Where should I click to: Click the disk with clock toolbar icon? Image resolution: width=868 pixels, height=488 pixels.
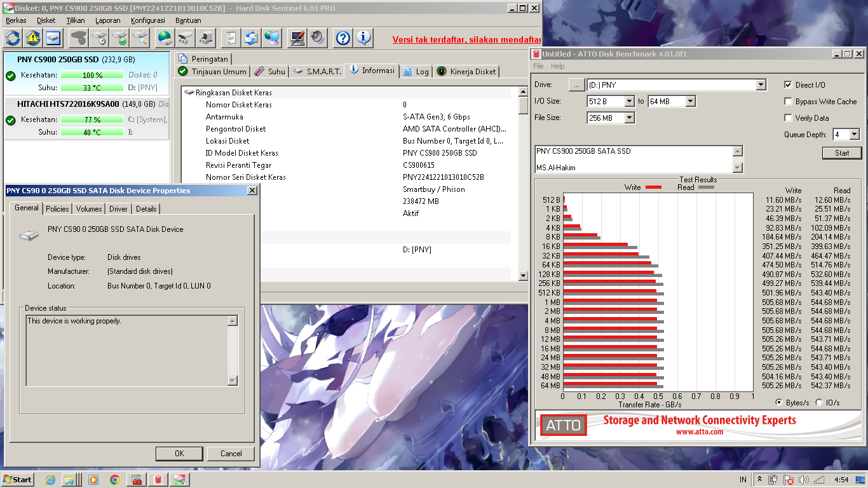coord(99,37)
